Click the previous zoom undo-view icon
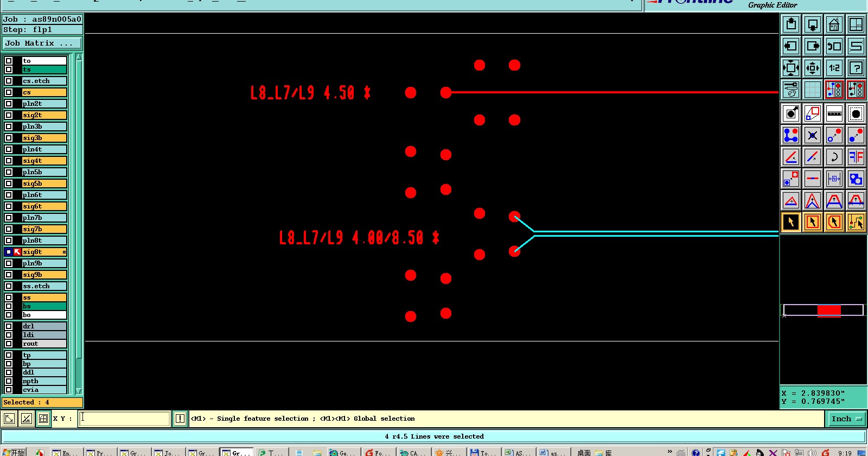The image size is (868, 456). (834, 46)
